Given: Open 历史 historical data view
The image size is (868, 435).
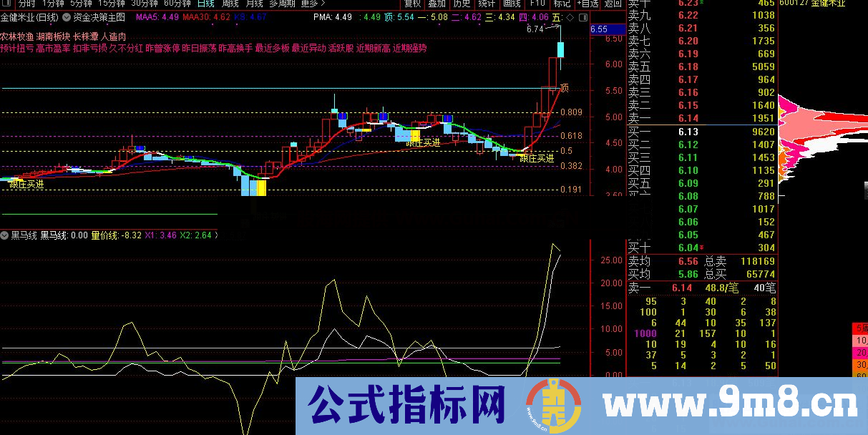Looking at the screenshot, I should [462, 4].
